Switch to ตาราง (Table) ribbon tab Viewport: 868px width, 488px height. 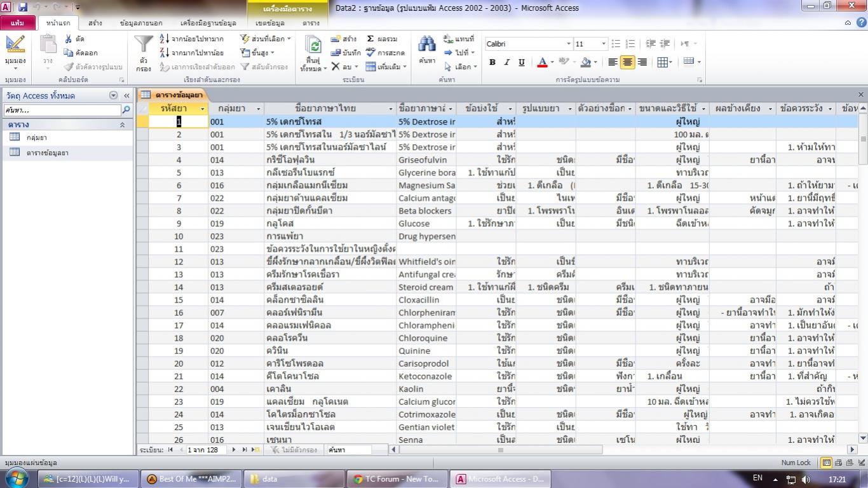click(311, 23)
